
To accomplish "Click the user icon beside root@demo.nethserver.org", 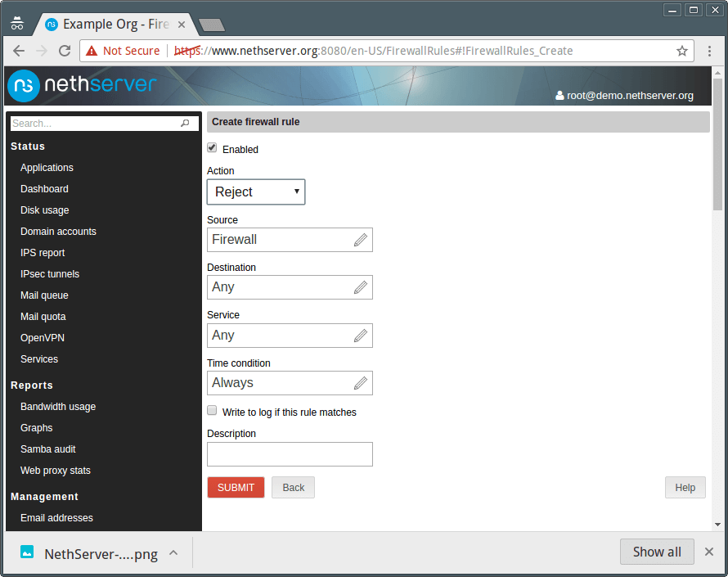I will [x=560, y=95].
